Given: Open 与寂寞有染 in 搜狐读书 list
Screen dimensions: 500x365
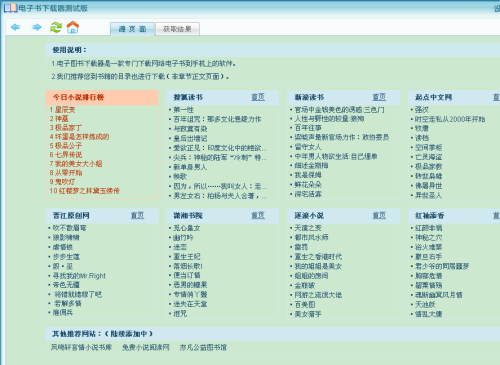Looking at the screenshot, I should click(x=190, y=129).
